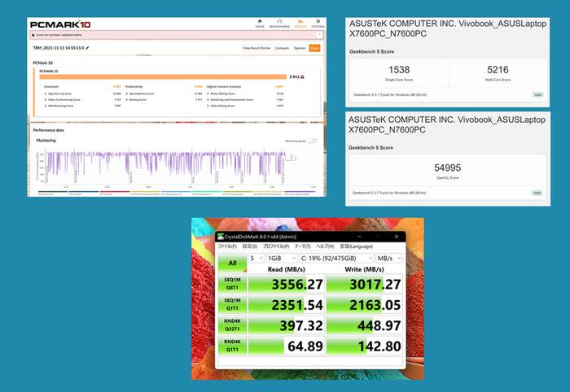The height and width of the screenshot is (392, 570).
Task: Open ヘルプ(H) menu in CrystalDiskMark
Action: coord(325,246)
